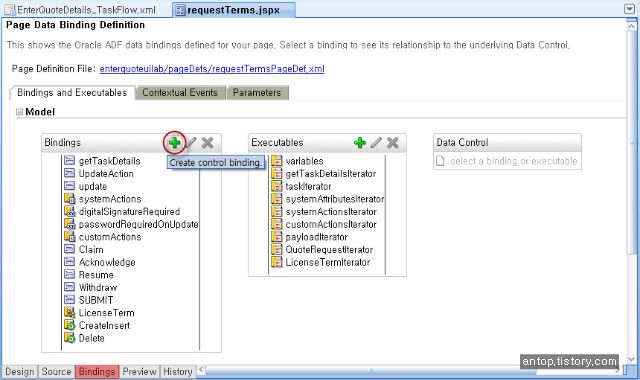
Task: Open the Parameters tab
Action: (257, 93)
